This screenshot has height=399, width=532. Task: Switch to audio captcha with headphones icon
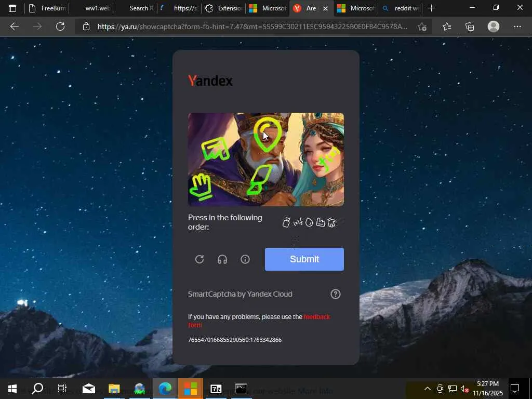click(222, 260)
